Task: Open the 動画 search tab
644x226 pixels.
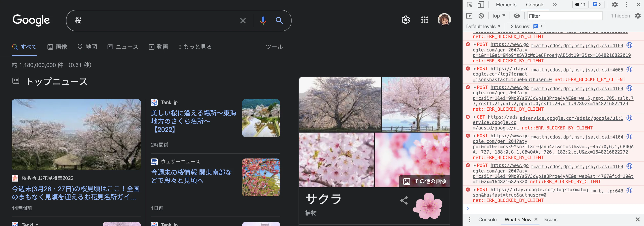Action: (158, 47)
